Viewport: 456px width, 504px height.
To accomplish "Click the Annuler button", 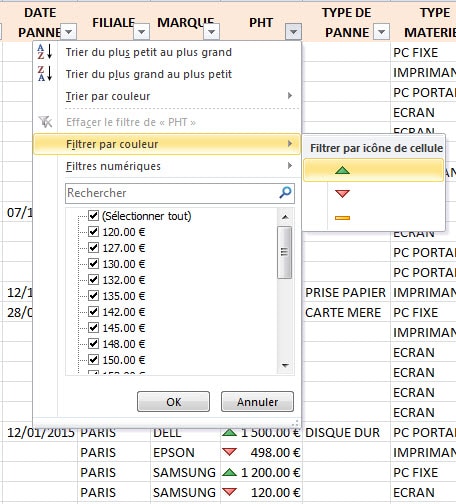I will [x=257, y=402].
